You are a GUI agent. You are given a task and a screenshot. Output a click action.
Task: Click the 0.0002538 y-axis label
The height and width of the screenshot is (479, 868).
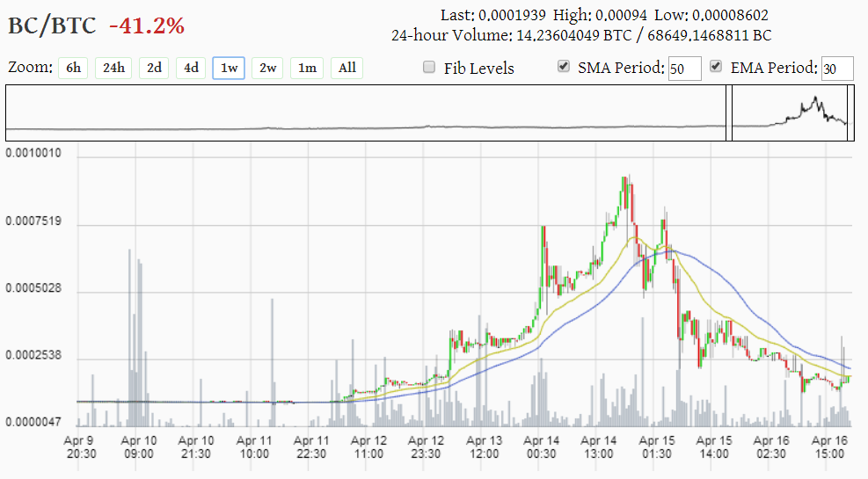[x=33, y=355]
